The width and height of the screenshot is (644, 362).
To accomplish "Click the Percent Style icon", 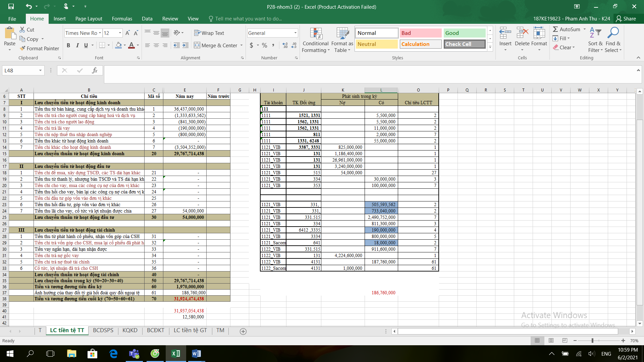I will pos(265,46).
